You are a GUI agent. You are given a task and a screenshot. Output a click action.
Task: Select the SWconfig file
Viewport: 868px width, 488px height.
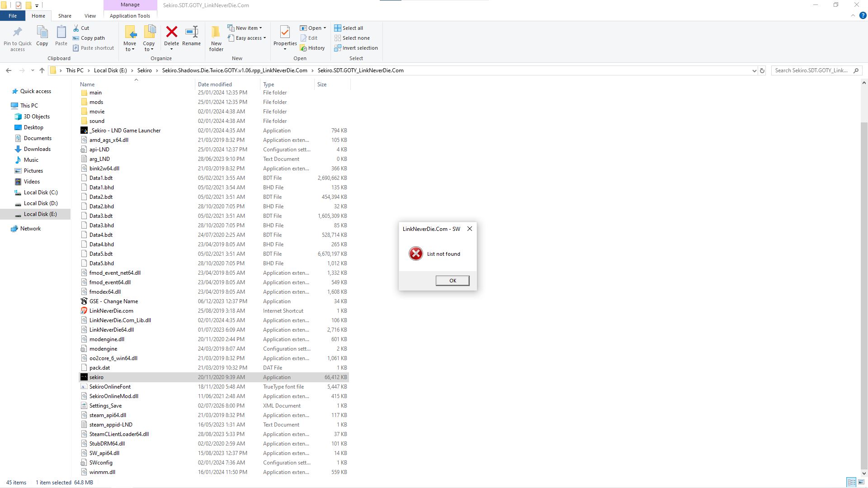pos(101,463)
